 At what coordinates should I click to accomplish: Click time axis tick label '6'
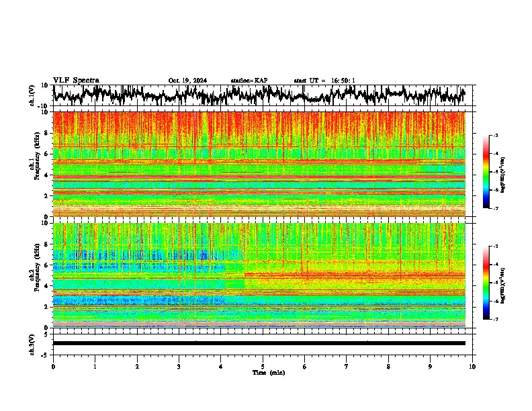coord(305,367)
